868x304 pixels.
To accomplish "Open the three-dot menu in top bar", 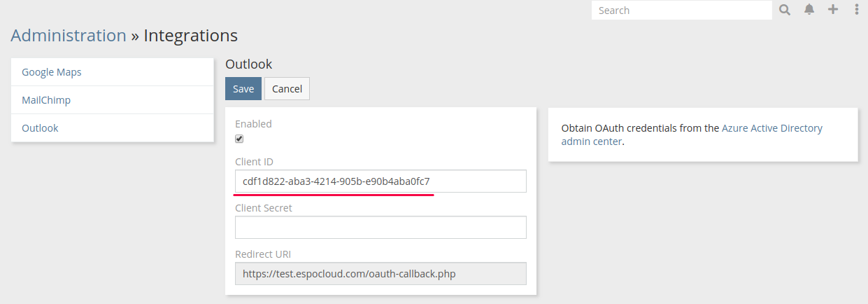I will coord(857,10).
